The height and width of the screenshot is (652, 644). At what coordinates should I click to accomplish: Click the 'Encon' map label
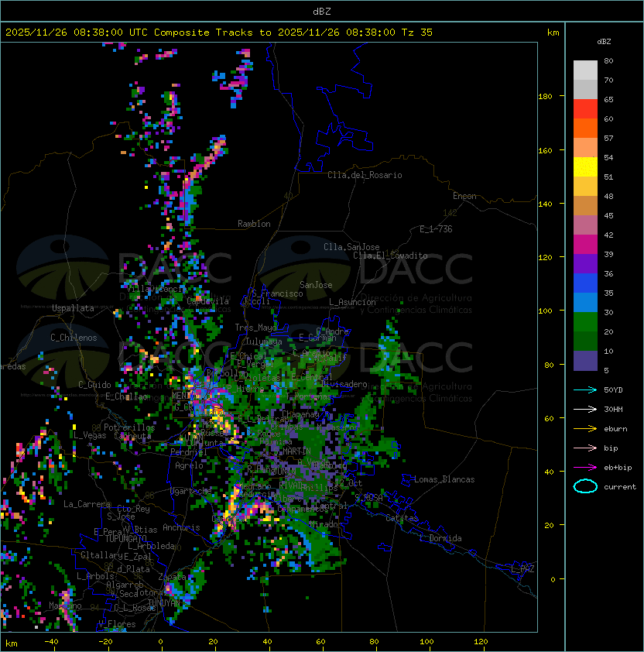[x=464, y=196]
